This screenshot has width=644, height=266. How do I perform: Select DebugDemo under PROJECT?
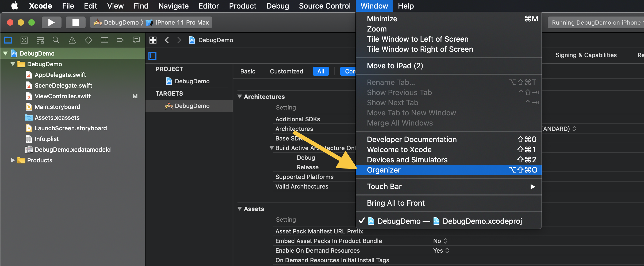point(189,81)
